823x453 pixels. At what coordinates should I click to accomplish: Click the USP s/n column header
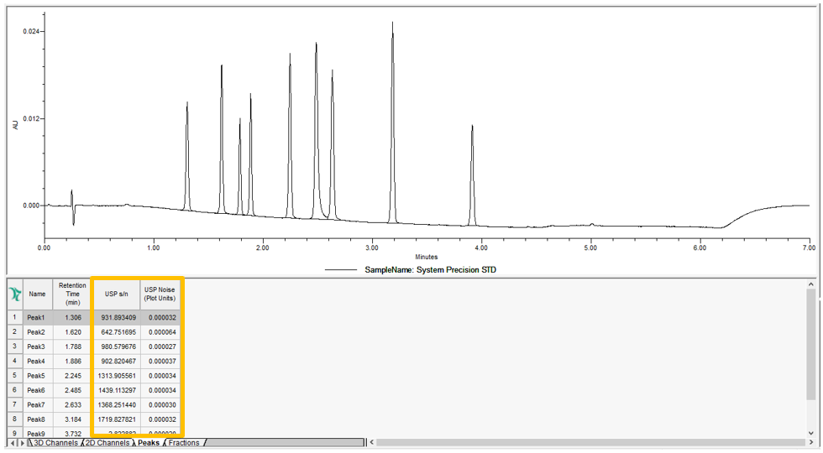tap(116, 294)
